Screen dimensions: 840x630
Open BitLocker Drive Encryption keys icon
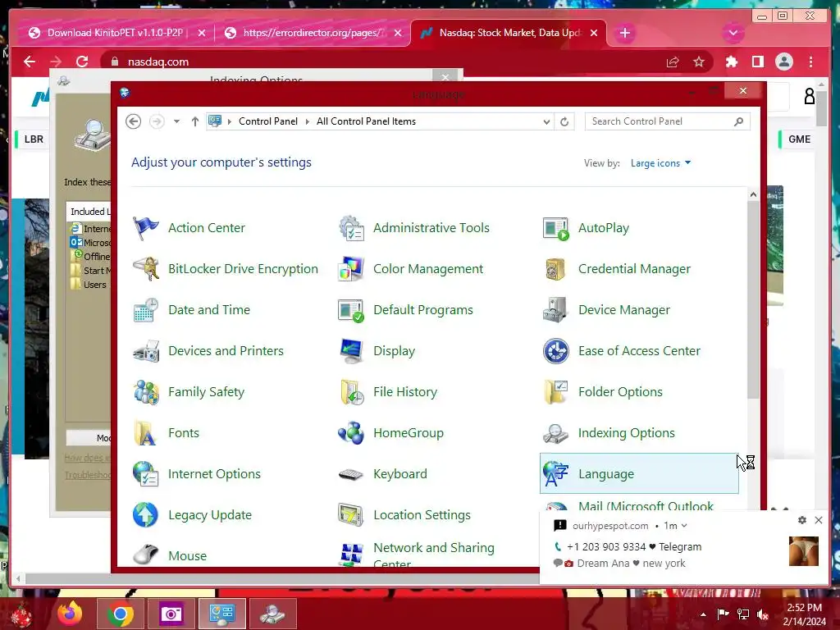146,269
